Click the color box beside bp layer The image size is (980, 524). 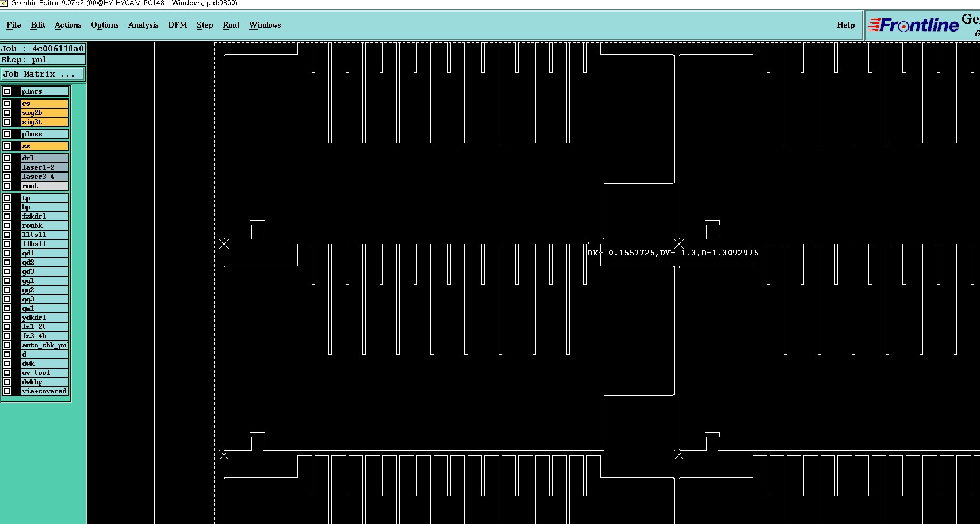(x=16, y=207)
